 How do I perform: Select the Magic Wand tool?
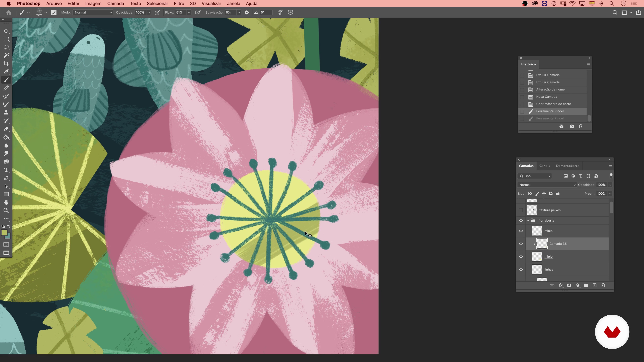point(6,55)
